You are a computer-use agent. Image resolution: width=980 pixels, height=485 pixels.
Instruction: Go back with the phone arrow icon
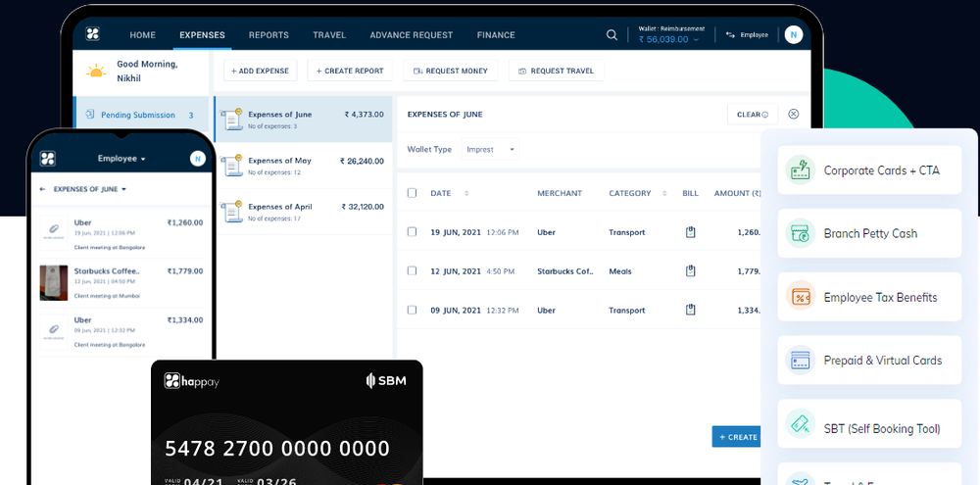click(42, 189)
